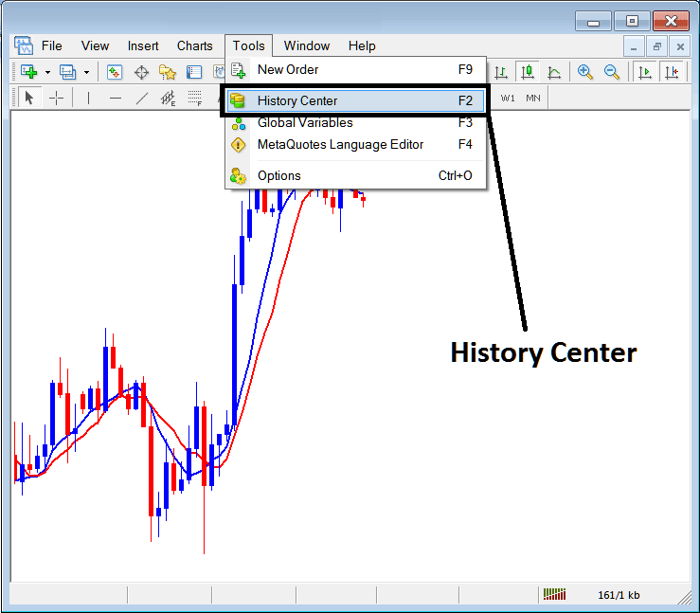Select the Crosshair tool

57,98
